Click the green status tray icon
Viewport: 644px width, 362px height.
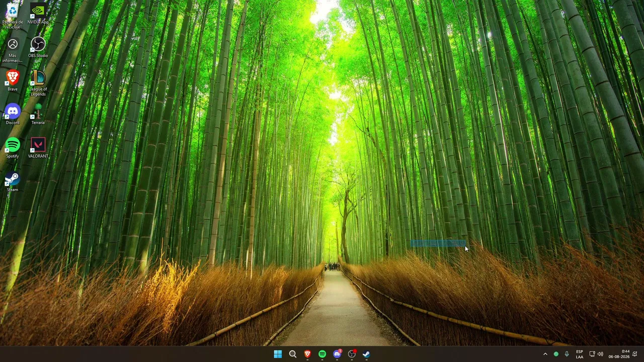[x=556, y=354]
